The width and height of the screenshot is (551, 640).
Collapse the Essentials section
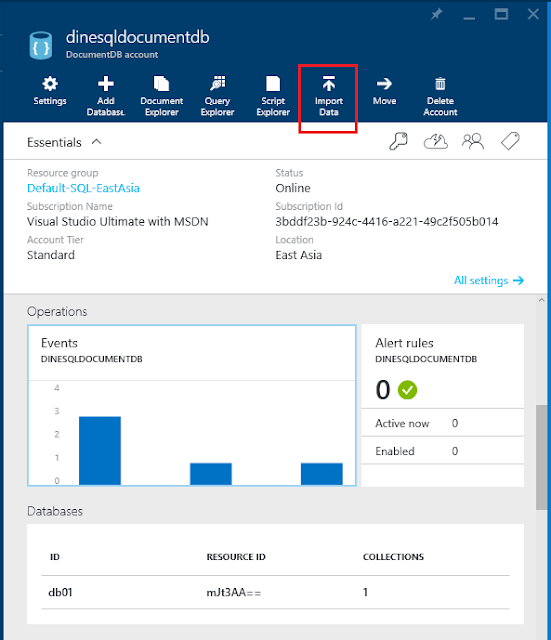coord(96,142)
